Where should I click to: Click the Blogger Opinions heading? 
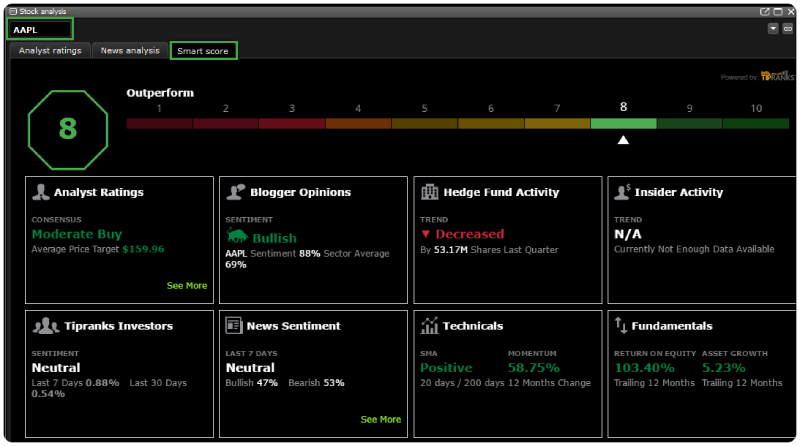coord(301,192)
